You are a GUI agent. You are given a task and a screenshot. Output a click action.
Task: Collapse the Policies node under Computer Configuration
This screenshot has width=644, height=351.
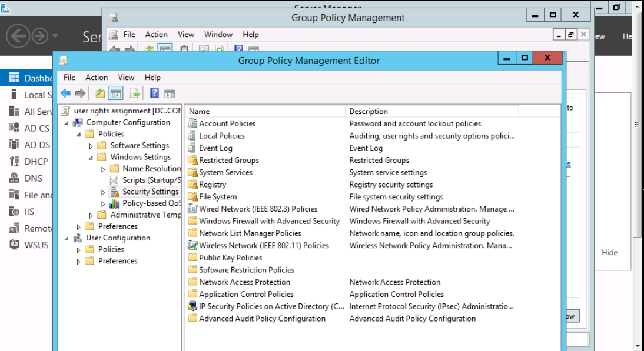[79, 135]
